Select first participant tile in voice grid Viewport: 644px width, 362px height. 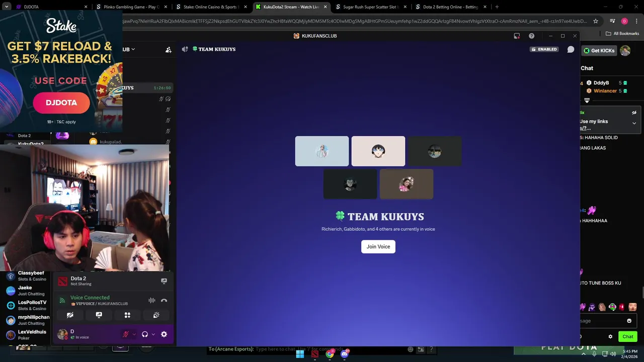click(x=322, y=151)
